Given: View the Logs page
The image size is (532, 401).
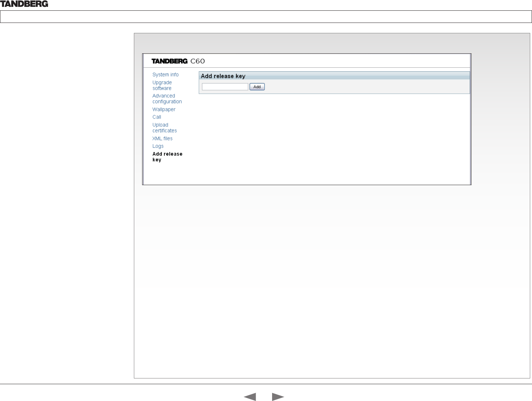Looking at the screenshot, I should [158, 146].
